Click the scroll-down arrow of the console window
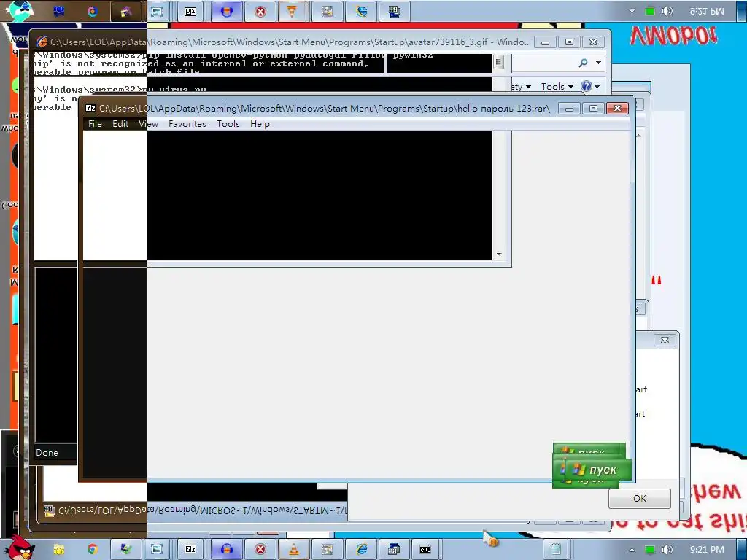The image size is (747, 560). (499, 254)
